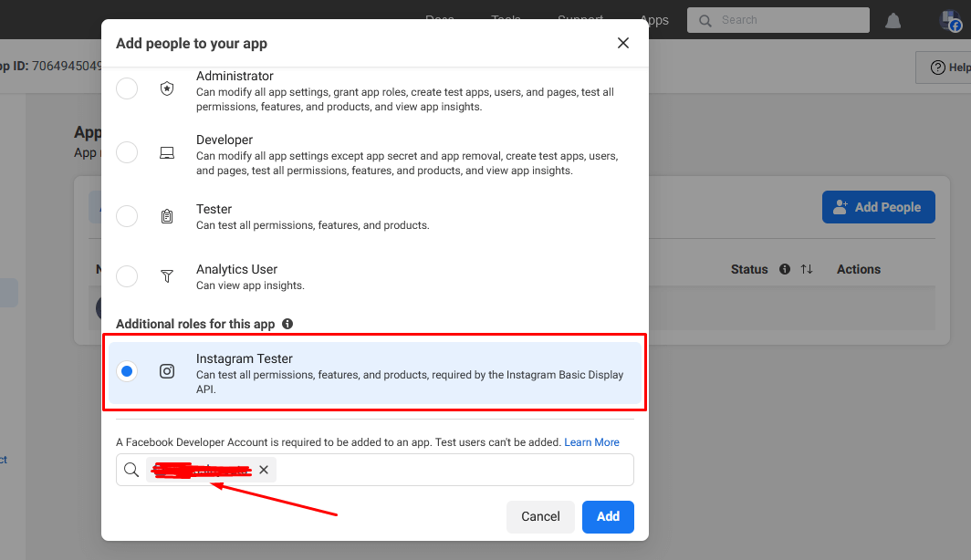Click "A Facebook Developer Account is required" notice
This screenshot has width=971, height=560.
(x=338, y=442)
